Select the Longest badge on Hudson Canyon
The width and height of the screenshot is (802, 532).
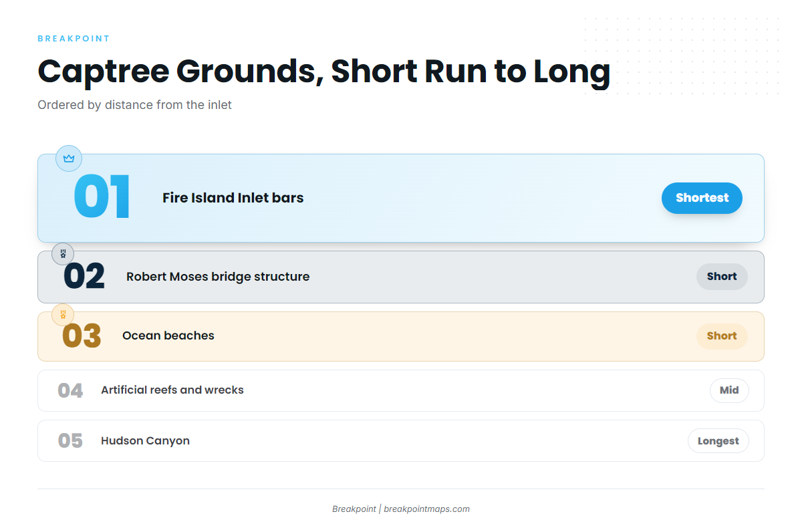[718, 441]
